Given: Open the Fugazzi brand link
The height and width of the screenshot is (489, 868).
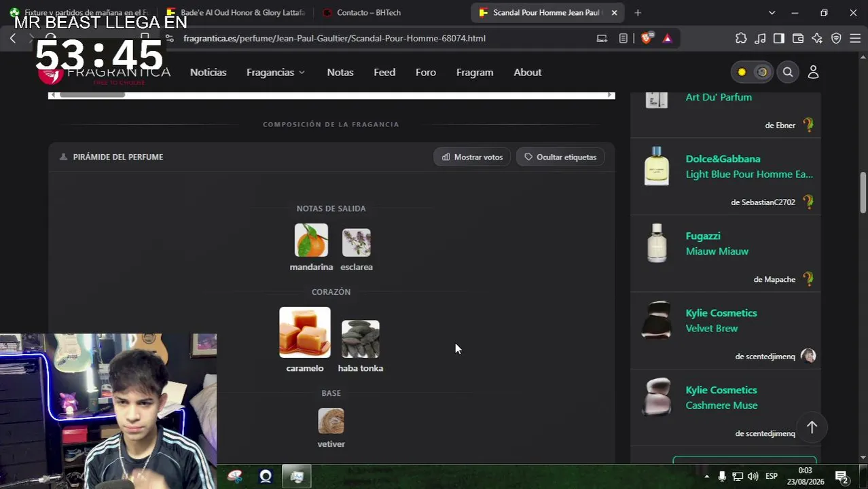Looking at the screenshot, I should click(x=703, y=236).
